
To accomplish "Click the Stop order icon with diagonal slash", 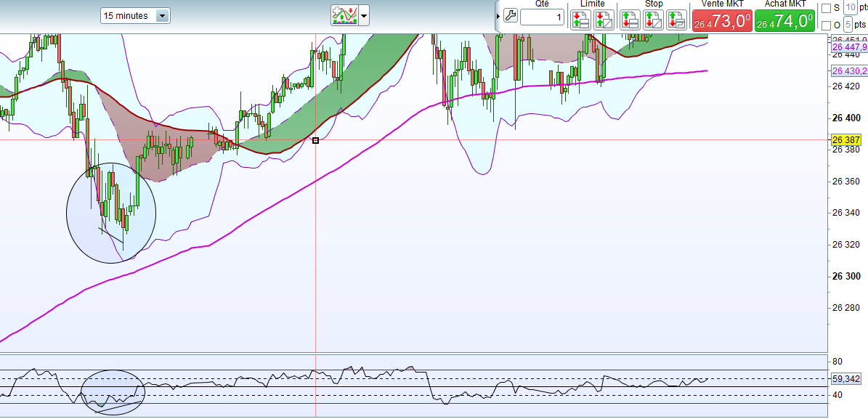I will 652,20.
